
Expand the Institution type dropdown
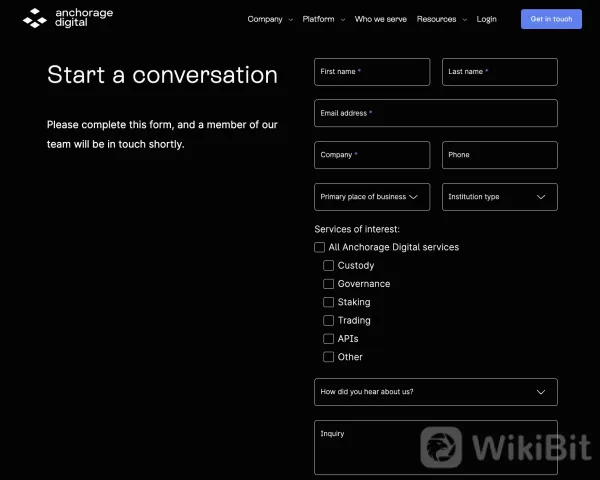click(x=500, y=197)
